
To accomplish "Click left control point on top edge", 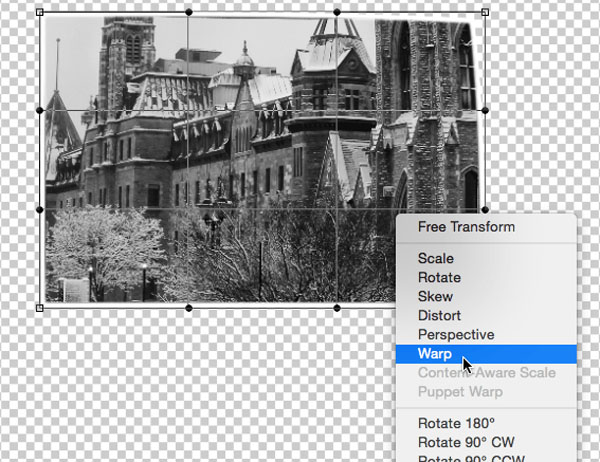I will 189,12.
